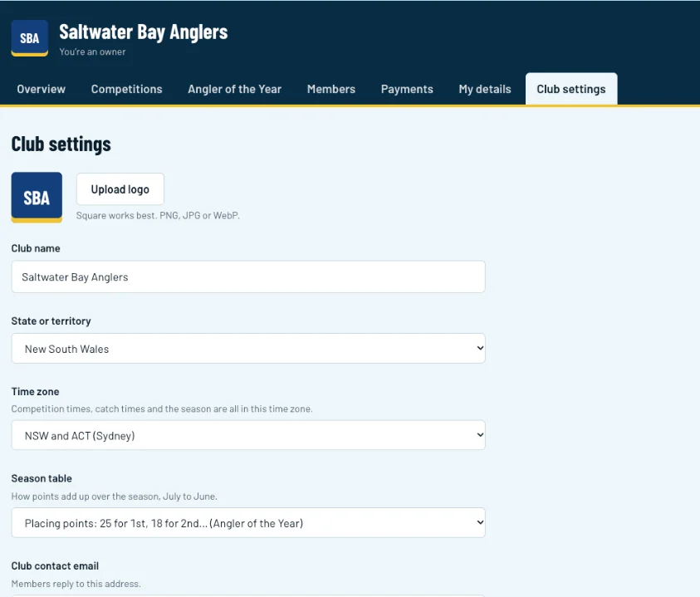Click the 'Club settings' page heading
The height and width of the screenshot is (597, 700).
tap(61, 144)
